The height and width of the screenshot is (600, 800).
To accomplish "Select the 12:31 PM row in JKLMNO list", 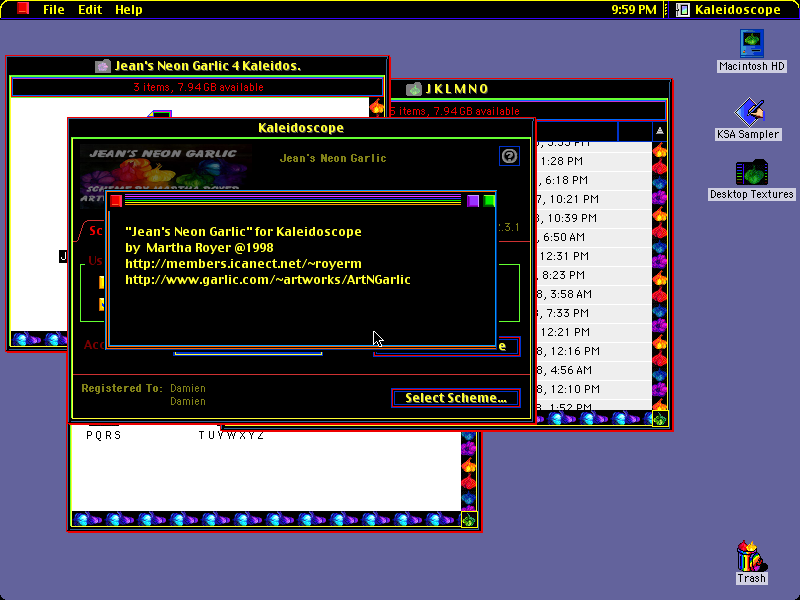I will (x=593, y=256).
